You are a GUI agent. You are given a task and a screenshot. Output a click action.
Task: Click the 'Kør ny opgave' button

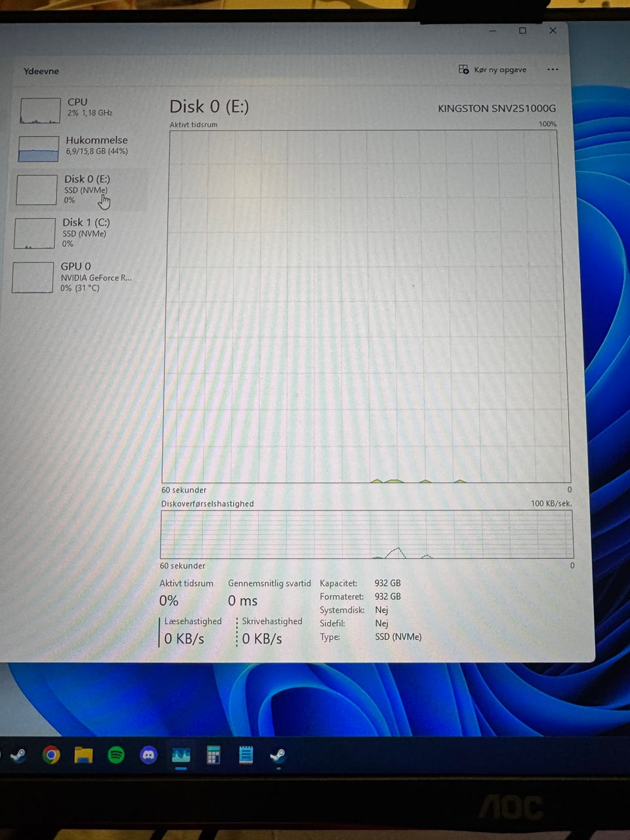492,70
